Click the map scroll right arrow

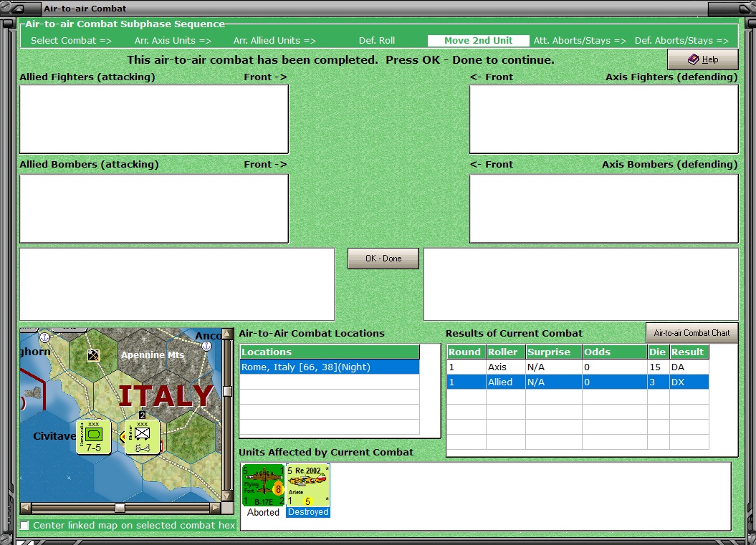pos(216,508)
